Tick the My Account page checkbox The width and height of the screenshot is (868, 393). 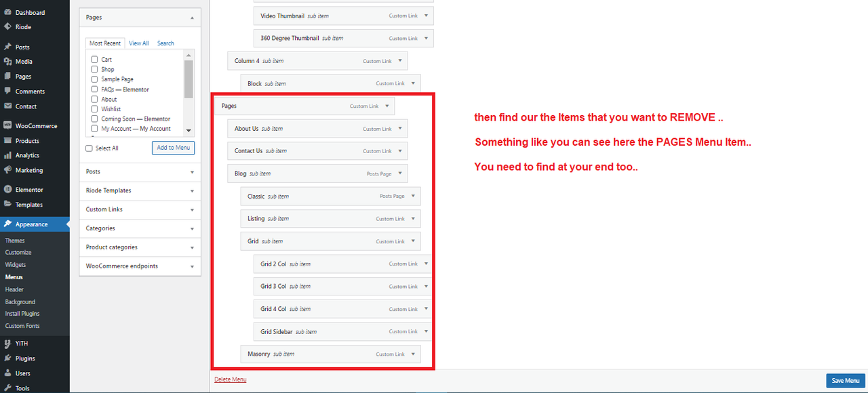point(95,129)
